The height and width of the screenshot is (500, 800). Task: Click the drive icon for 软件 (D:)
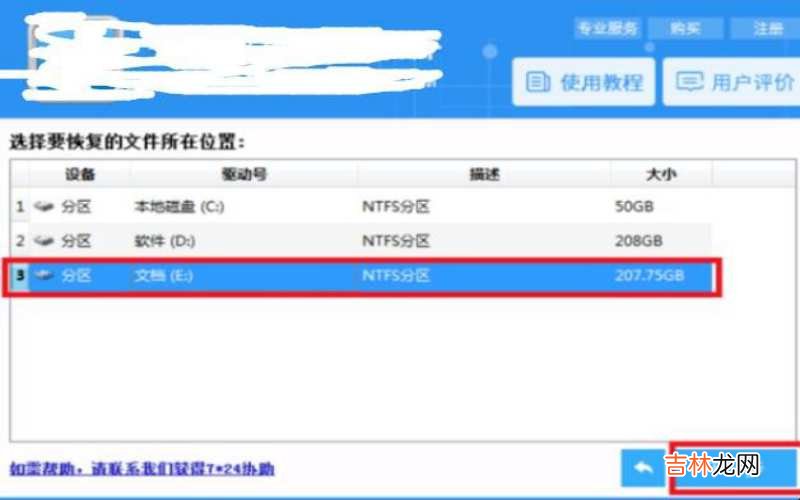tap(44, 241)
